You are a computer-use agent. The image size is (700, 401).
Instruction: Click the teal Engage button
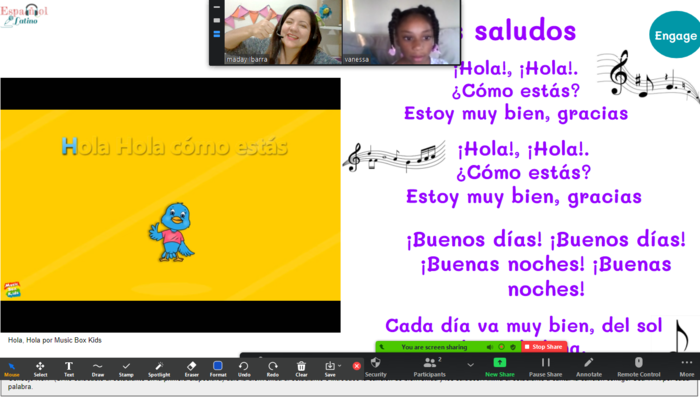point(675,35)
